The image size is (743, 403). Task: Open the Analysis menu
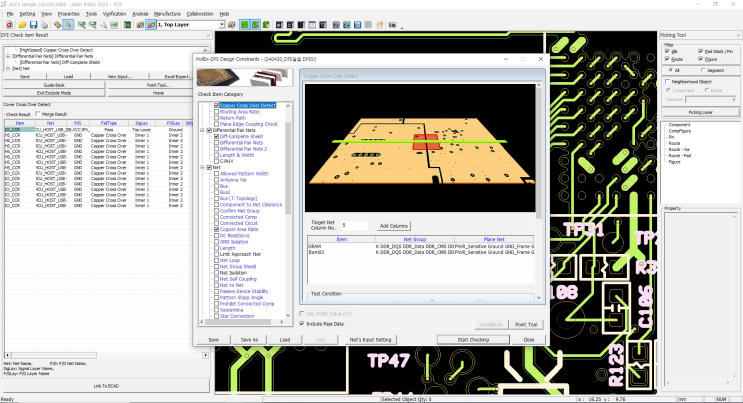pyautogui.click(x=140, y=14)
